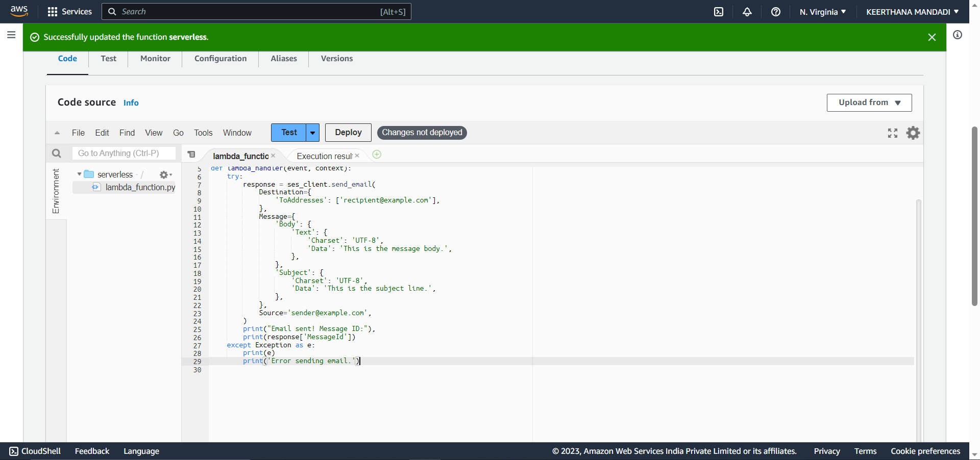This screenshot has width=980, height=460.
Task: Open the help question mark icon
Action: point(776,12)
